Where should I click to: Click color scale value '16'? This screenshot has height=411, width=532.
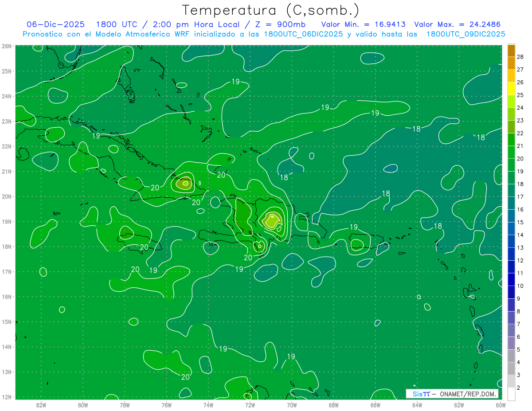pos(520,210)
